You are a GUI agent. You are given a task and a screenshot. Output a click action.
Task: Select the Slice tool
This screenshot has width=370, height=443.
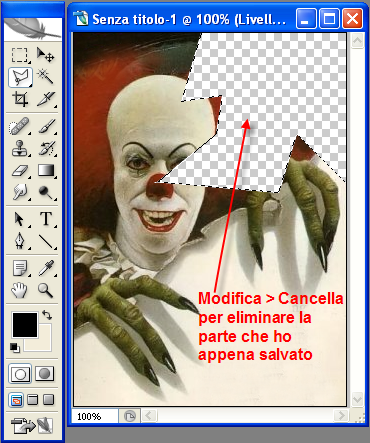46,99
